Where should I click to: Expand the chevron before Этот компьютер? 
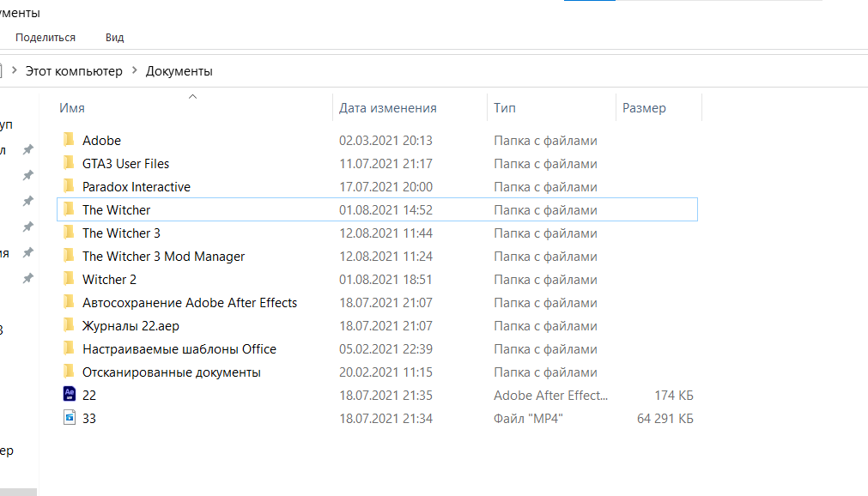(15, 70)
